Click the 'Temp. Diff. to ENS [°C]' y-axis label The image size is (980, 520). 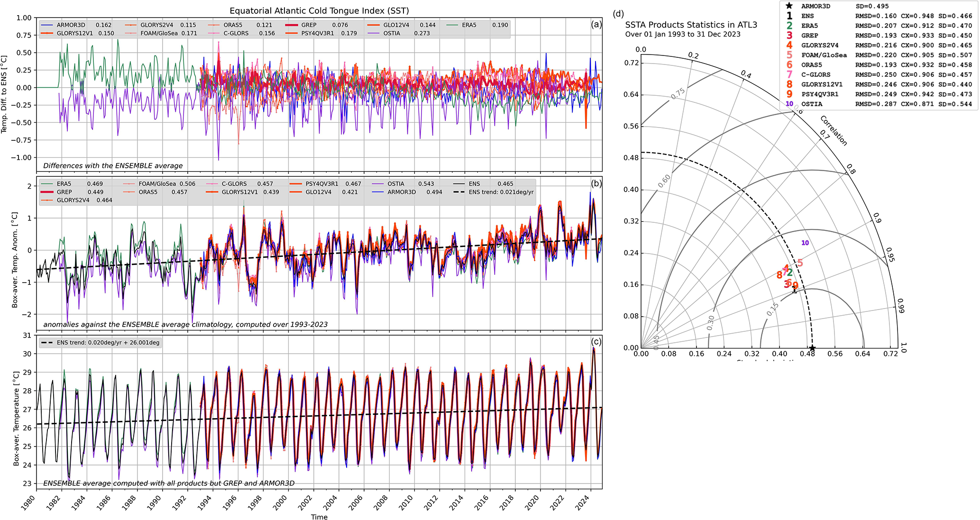4,94
